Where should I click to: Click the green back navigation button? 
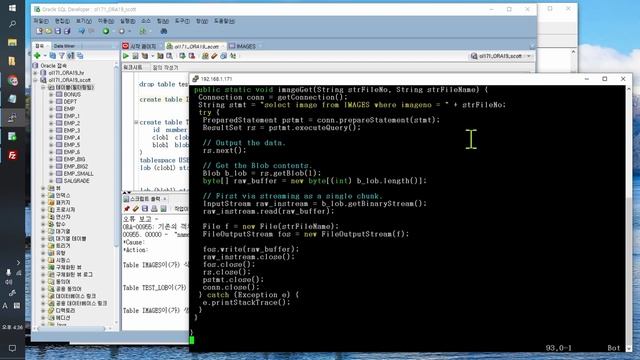pyautogui.click(x=106, y=31)
